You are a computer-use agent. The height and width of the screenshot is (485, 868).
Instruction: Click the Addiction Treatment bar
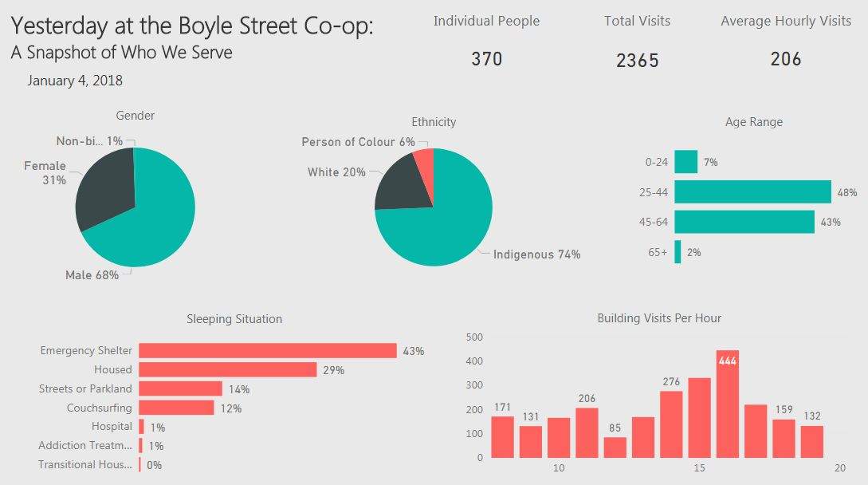click(140, 445)
